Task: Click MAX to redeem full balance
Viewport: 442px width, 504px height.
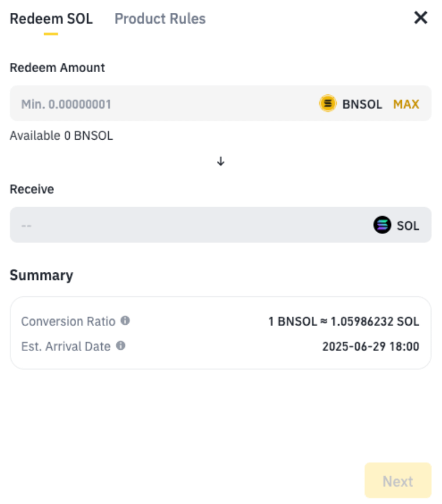Action: 406,104
